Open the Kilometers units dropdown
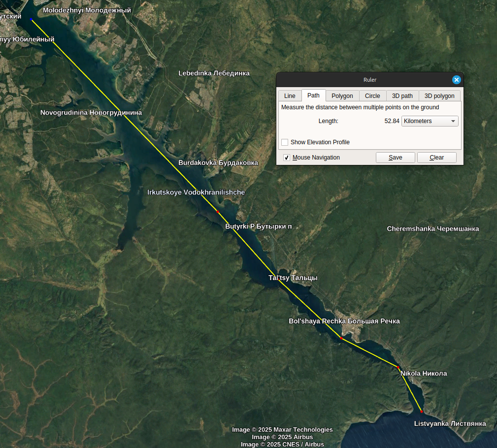Viewport: 497px width, 448px height. tap(430, 121)
